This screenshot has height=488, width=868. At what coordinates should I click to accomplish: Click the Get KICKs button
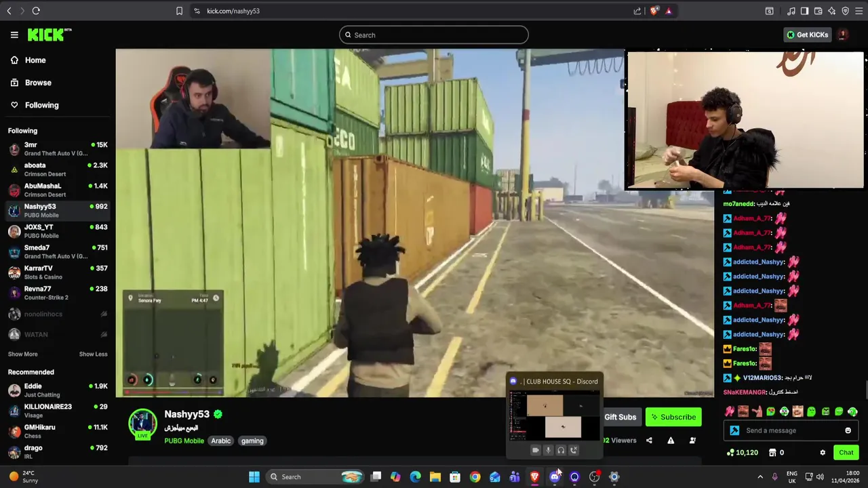click(x=807, y=35)
